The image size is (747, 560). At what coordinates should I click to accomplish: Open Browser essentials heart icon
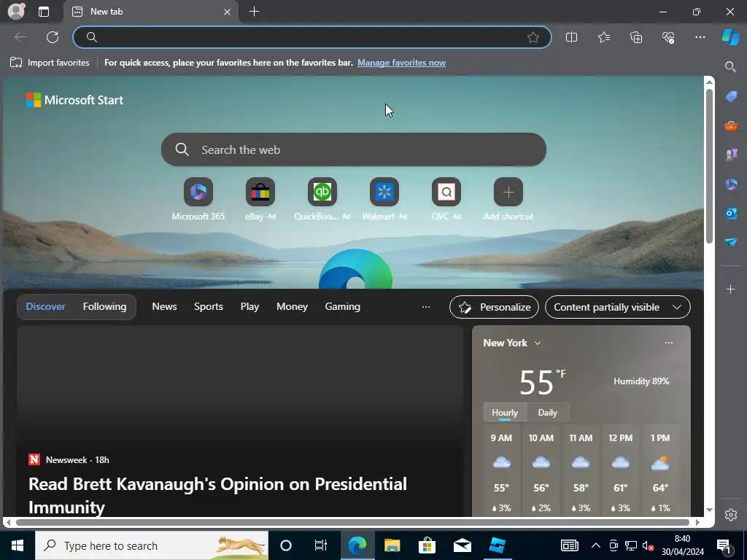coord(668,37)
